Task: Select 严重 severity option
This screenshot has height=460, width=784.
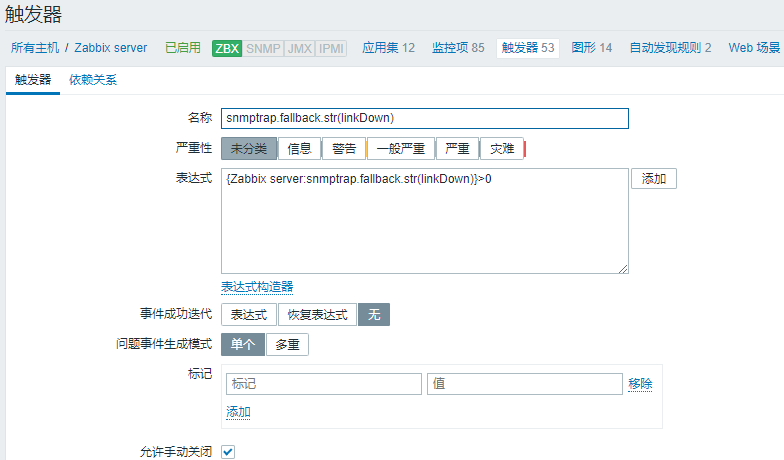Action: pos(458,148)
